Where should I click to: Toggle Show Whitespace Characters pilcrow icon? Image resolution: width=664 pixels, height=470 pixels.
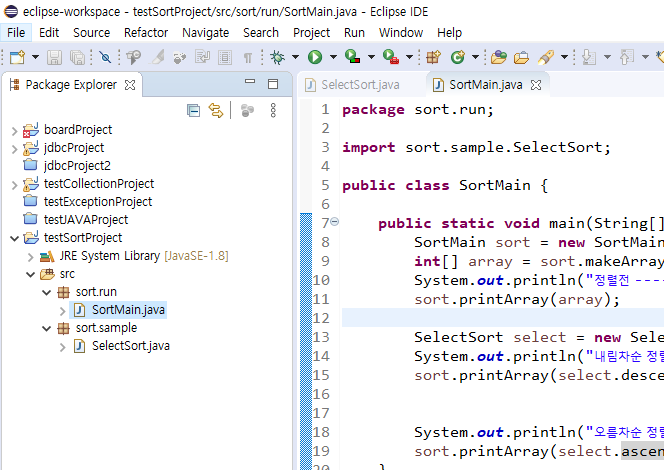(x=248, y=58)
